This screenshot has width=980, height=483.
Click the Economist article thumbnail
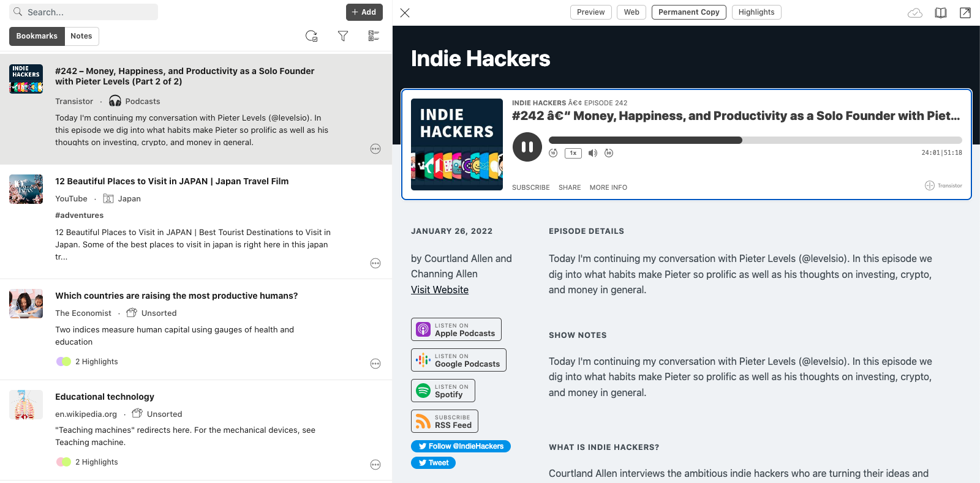(x=26, y=304)
